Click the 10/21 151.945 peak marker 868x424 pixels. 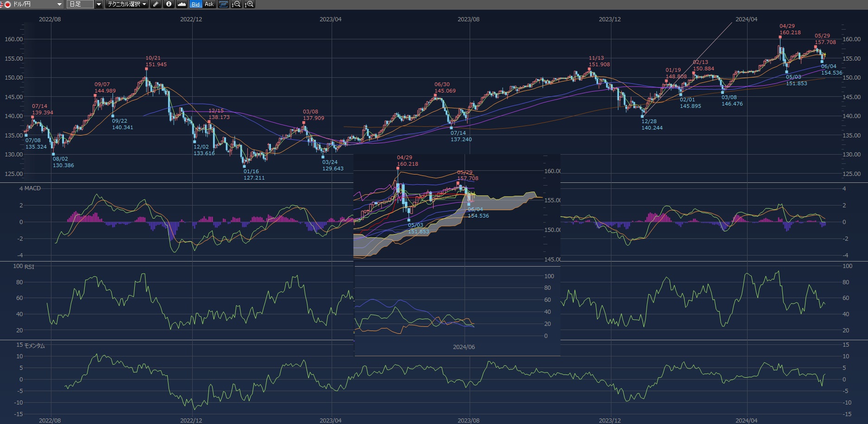click(x=146, y=69)
